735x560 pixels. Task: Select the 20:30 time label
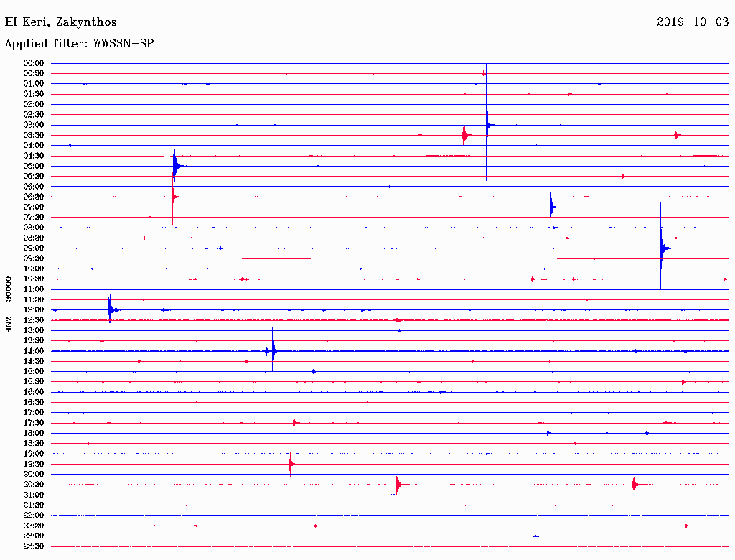[33, 485]
